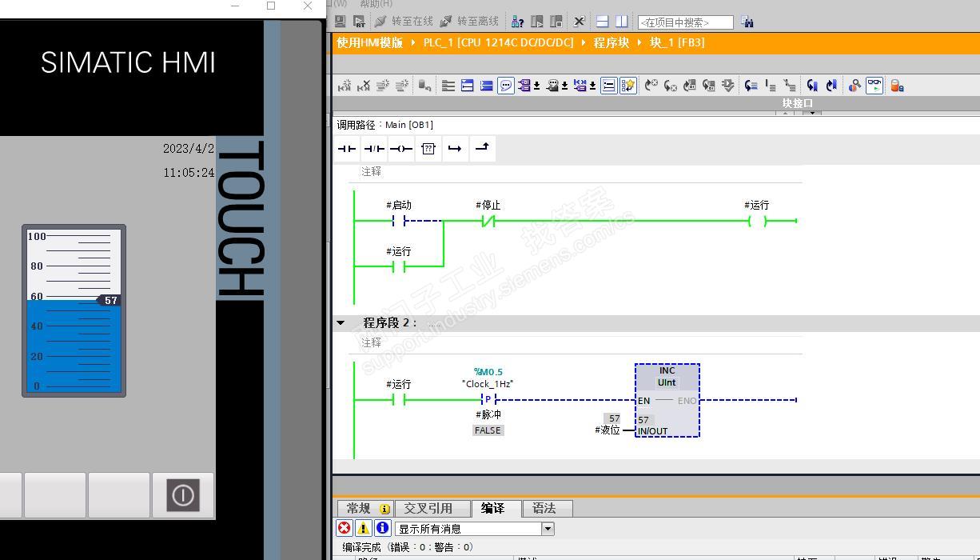Click the compile complete status message
This screenshot has height=560, width=980.
point(408,547)
